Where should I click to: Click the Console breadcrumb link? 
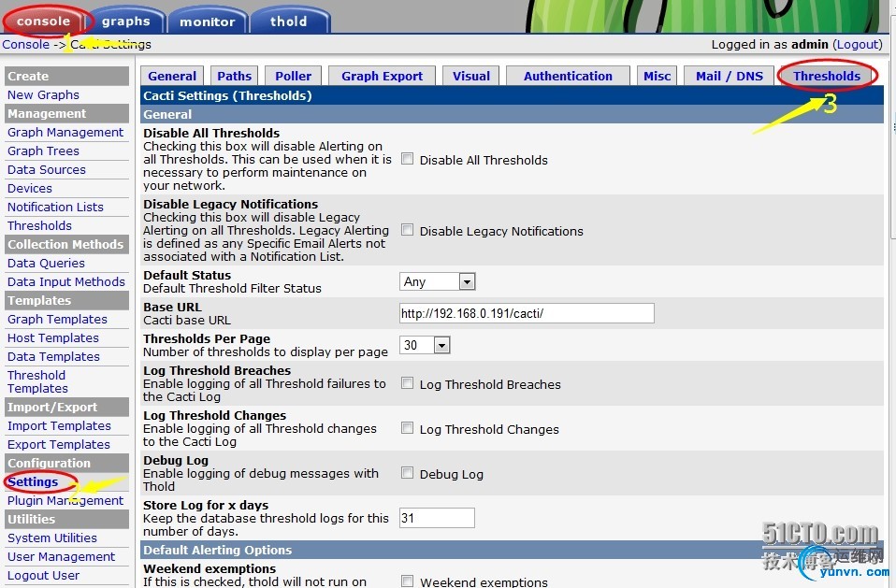pos(25,44)
